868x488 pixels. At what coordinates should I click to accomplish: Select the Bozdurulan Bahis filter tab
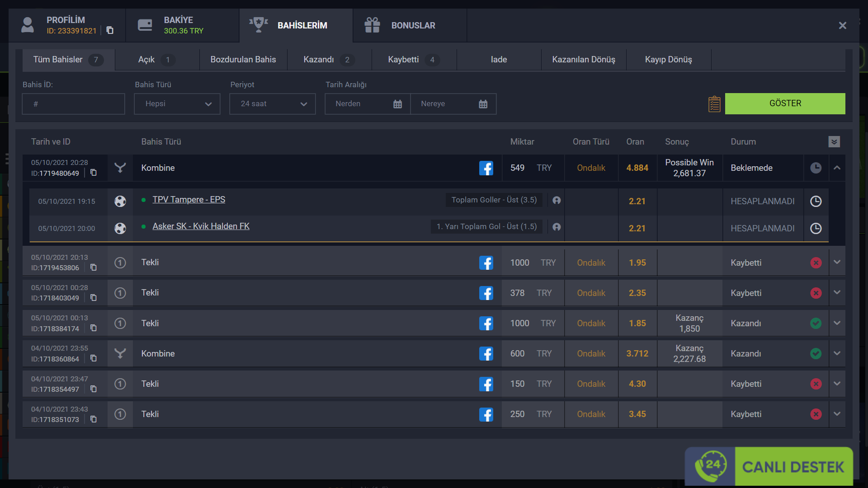(243, 60)
